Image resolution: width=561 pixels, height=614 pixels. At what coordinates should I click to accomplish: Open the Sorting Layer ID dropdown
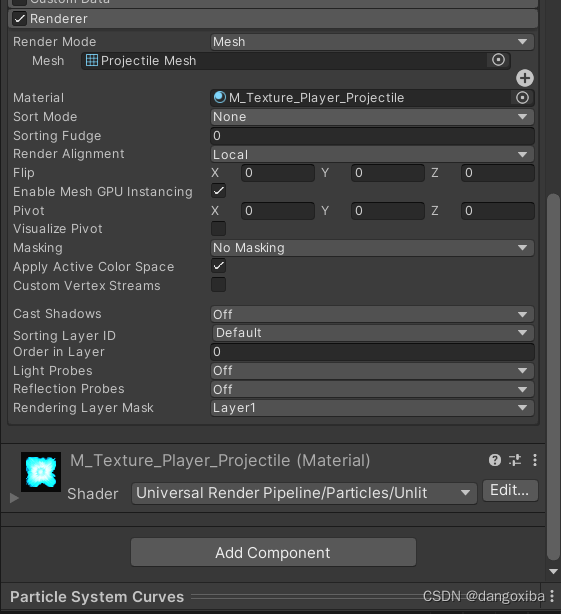pos(372,333)
